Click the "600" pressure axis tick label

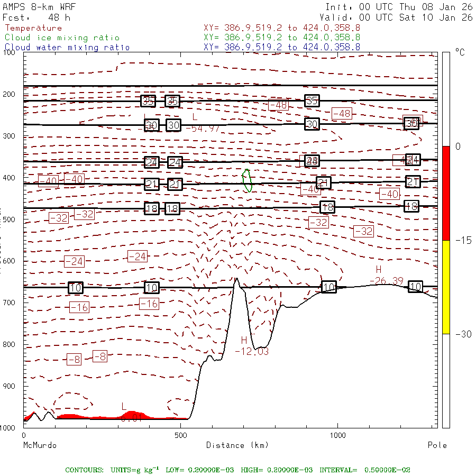pos(9,261)
